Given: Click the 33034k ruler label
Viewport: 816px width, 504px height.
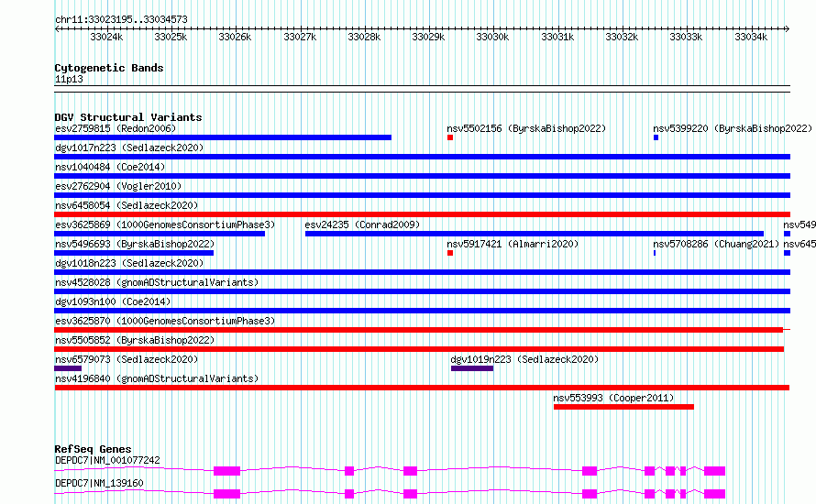Looking at the screenshot, I should (x=750, y=38).
